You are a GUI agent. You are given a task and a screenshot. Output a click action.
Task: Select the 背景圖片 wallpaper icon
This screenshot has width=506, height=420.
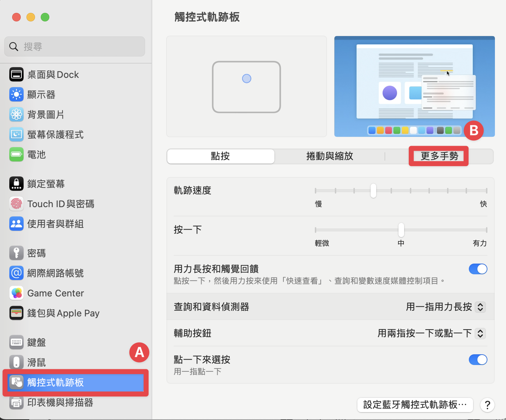(x=16, y=114)
